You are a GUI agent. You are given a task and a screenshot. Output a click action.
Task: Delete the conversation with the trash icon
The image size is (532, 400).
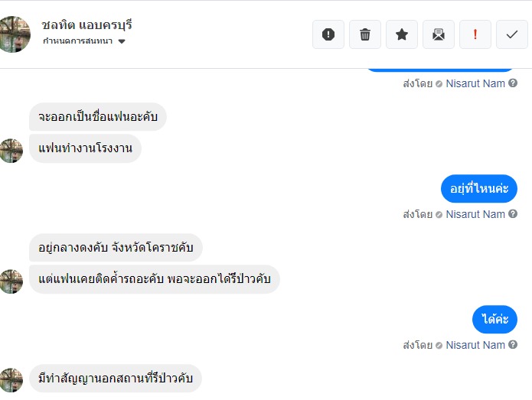point(365,34)
